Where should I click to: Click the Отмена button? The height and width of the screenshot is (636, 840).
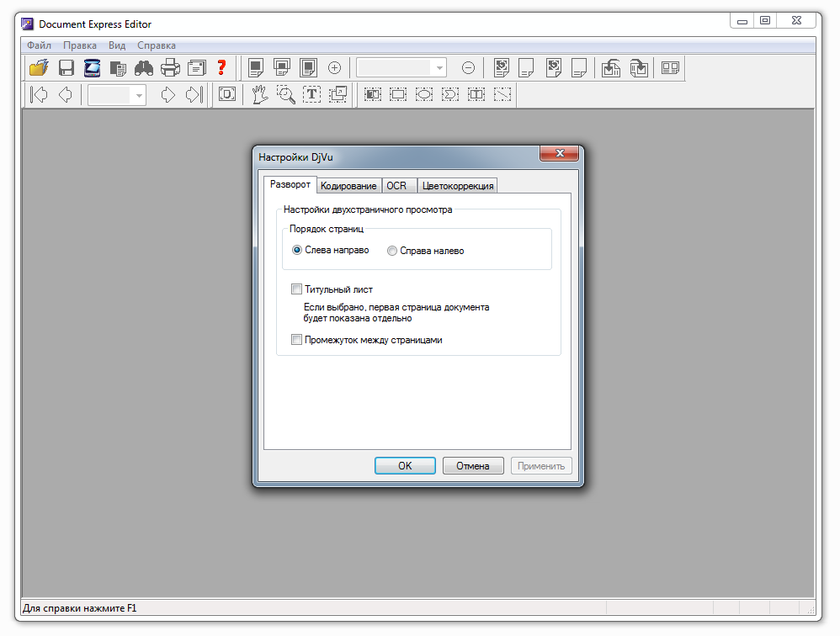(x=473, y=466)
